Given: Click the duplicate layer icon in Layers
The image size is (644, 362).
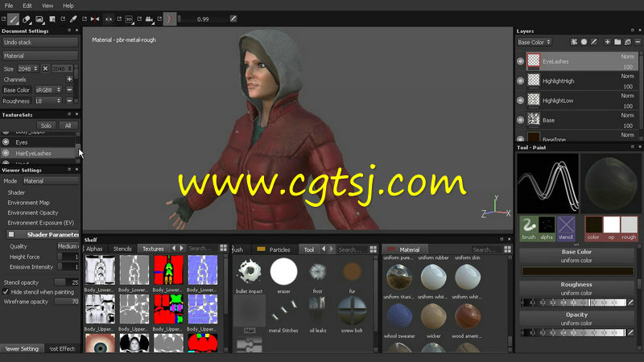Looking at the screenshot, I should coord(628,42).
